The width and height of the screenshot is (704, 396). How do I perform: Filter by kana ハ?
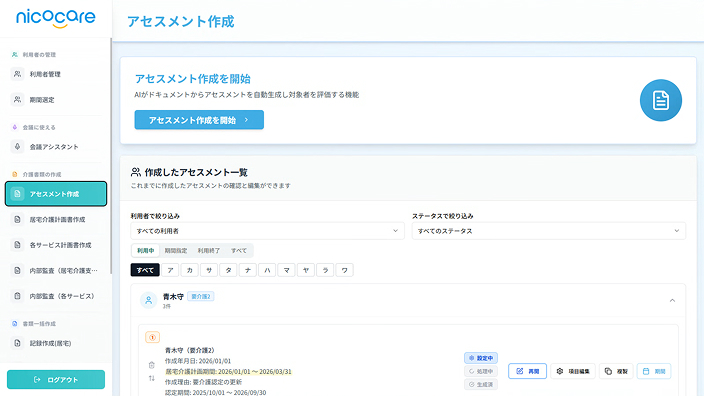coord(267,270)
